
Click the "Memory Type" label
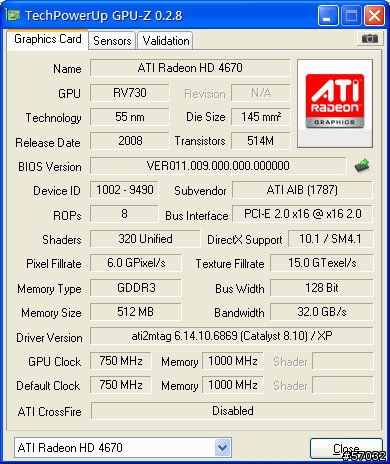[49, 289]
